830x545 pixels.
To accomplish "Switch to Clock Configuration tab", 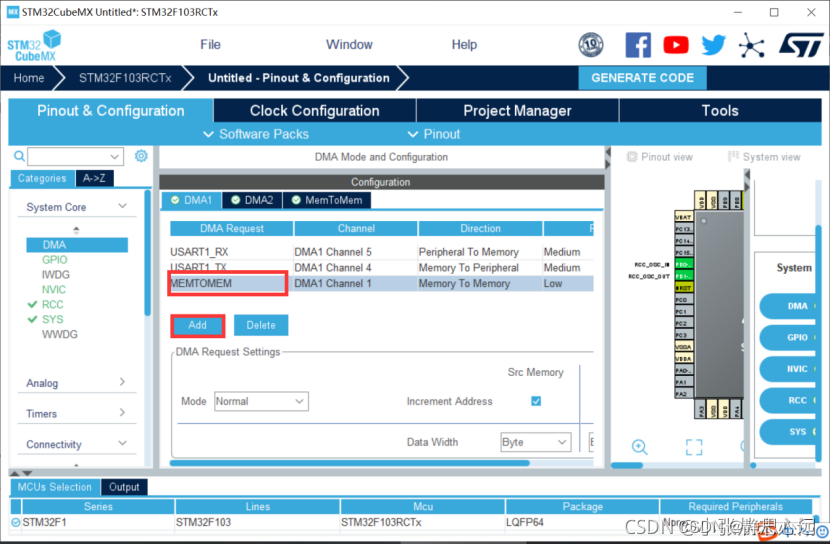I will (x=315, y=111).
